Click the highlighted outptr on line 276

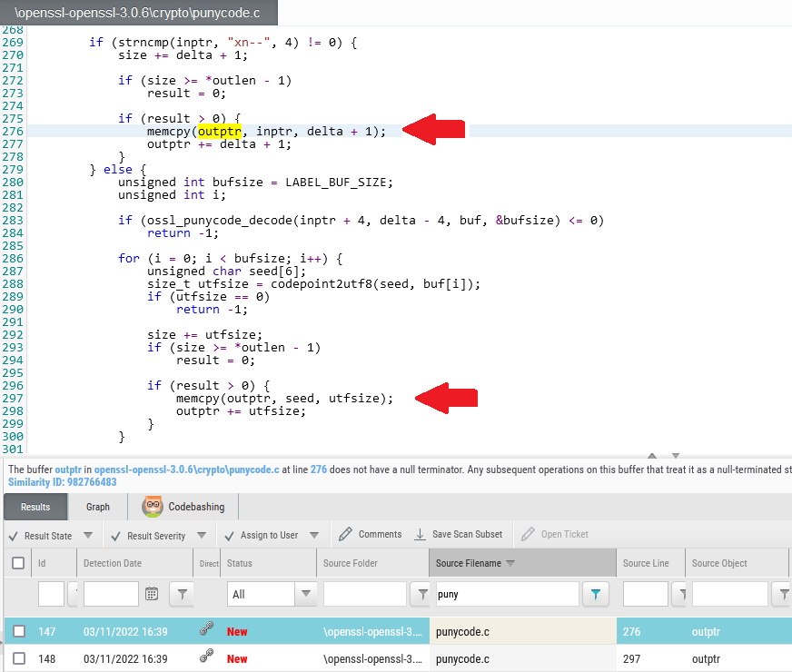pos(219,132)
